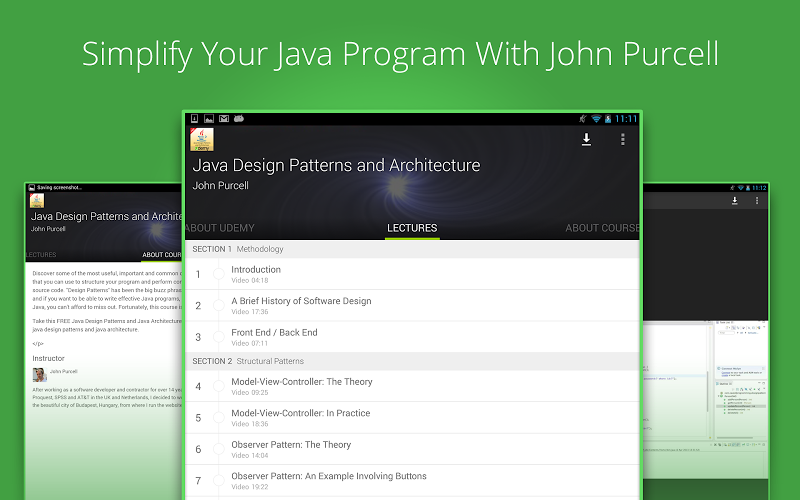The height and width of the screenshot is (500, 800).
Task: Click the Section 2 Structural Patterns header
Action: 411,361
